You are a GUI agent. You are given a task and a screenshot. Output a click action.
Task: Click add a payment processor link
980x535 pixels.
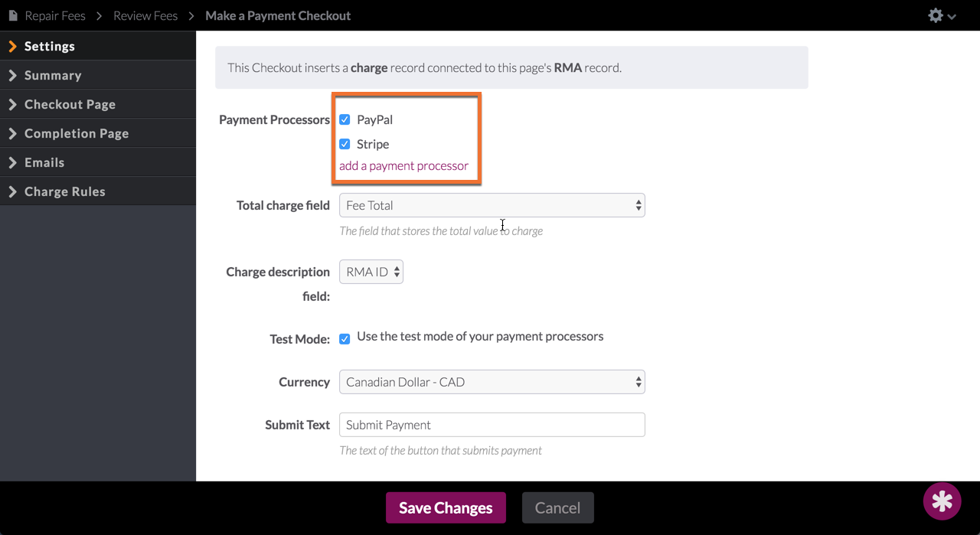click(403, 165)
